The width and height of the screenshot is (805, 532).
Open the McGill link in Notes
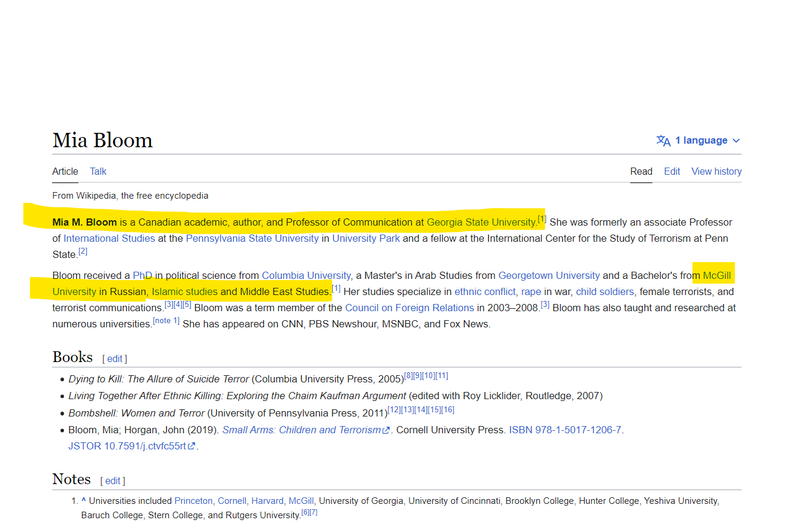301,500
